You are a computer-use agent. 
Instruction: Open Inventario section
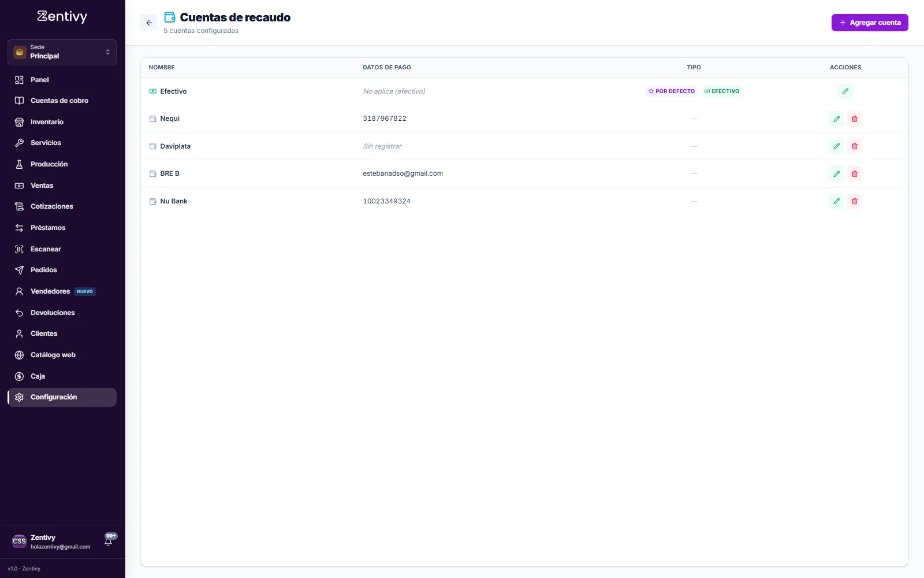point(62,122)
